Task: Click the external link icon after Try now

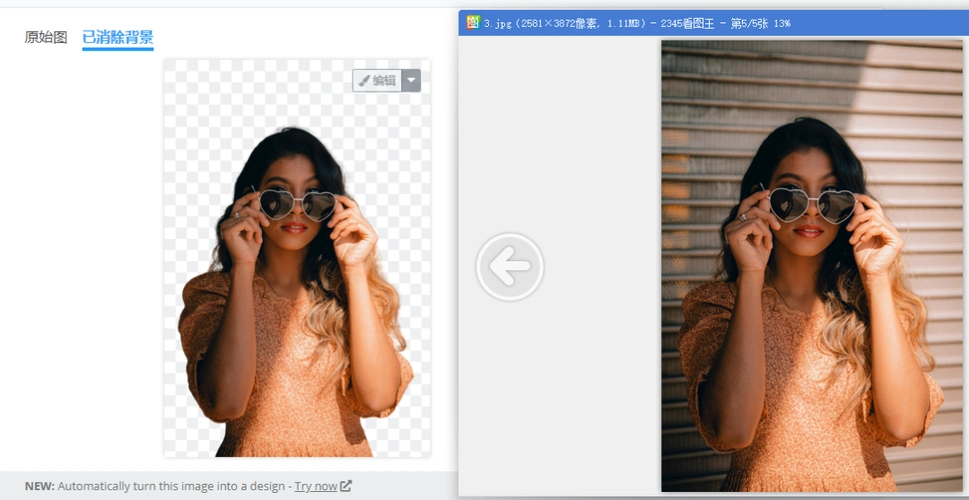Action: pyautogui.click(x=346, y=486)
